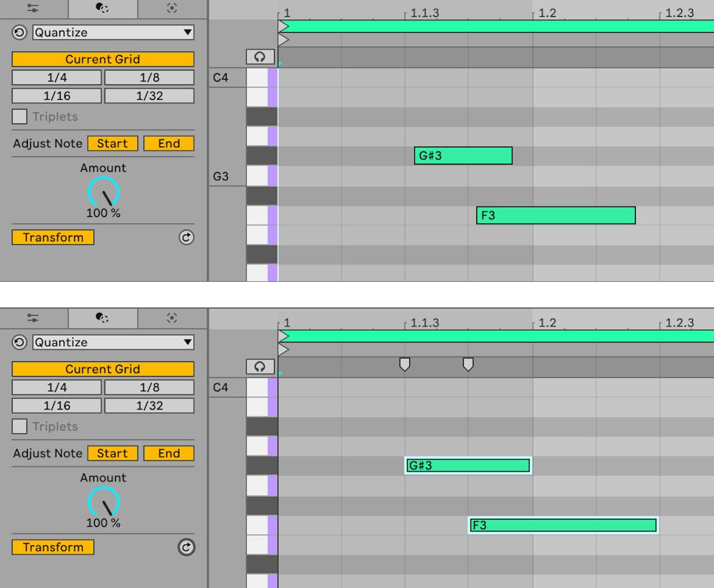The width and height of the screenshot is (714, 588).
Task: Toggle Adjust Note End
Action: click(168, 143)
